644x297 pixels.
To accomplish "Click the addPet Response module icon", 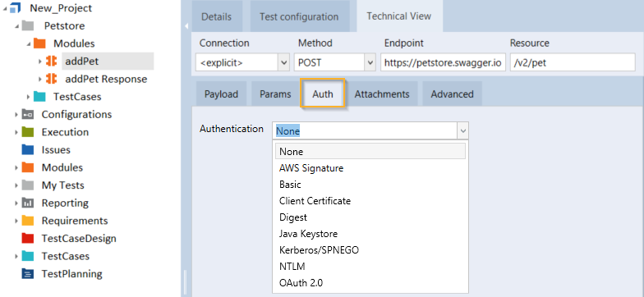I will click(51, 79).
